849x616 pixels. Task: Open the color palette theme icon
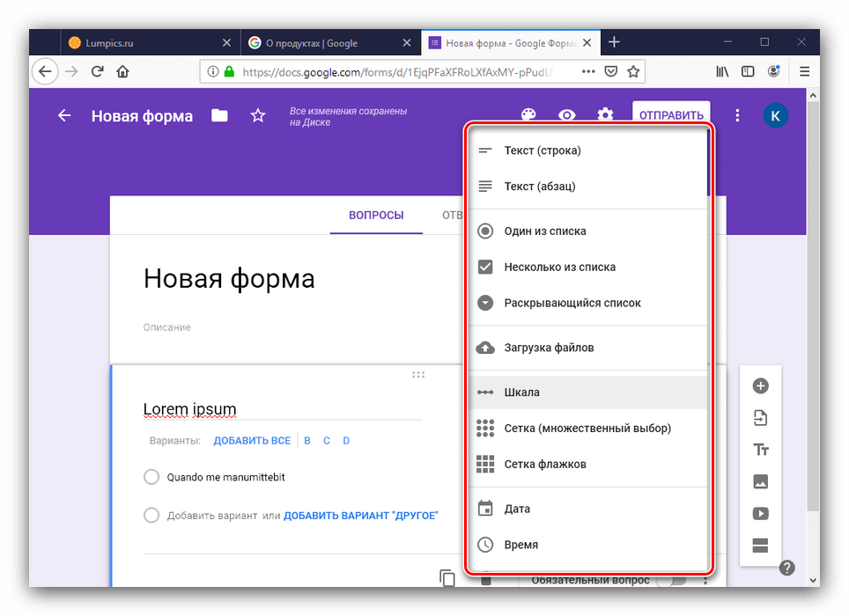point(528,114)
